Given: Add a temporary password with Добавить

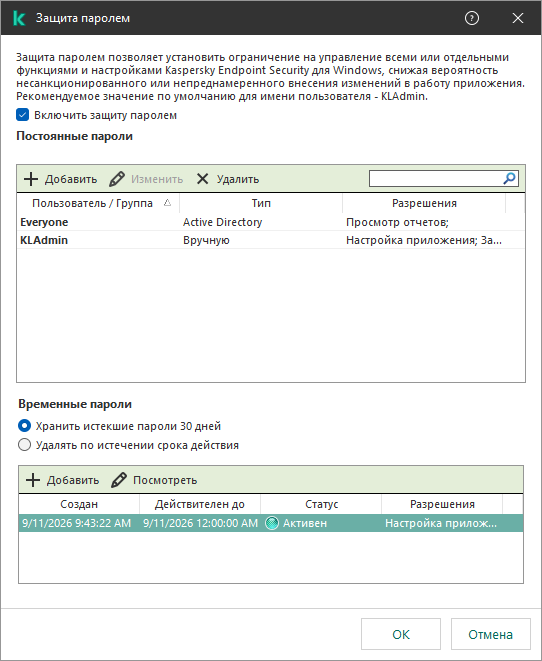Looking at the screenshot, I should tap(63, 480).
